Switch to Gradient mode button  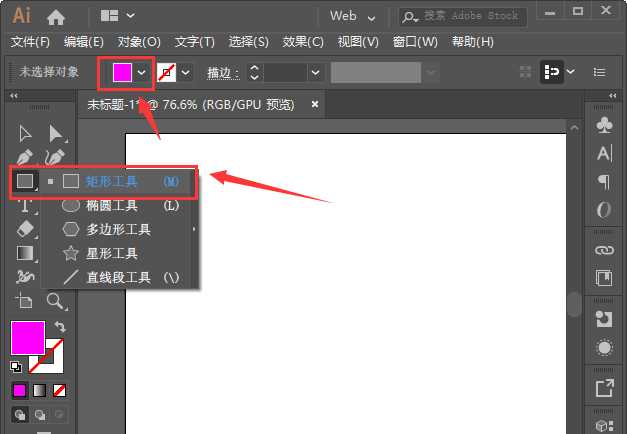point(39,390)
